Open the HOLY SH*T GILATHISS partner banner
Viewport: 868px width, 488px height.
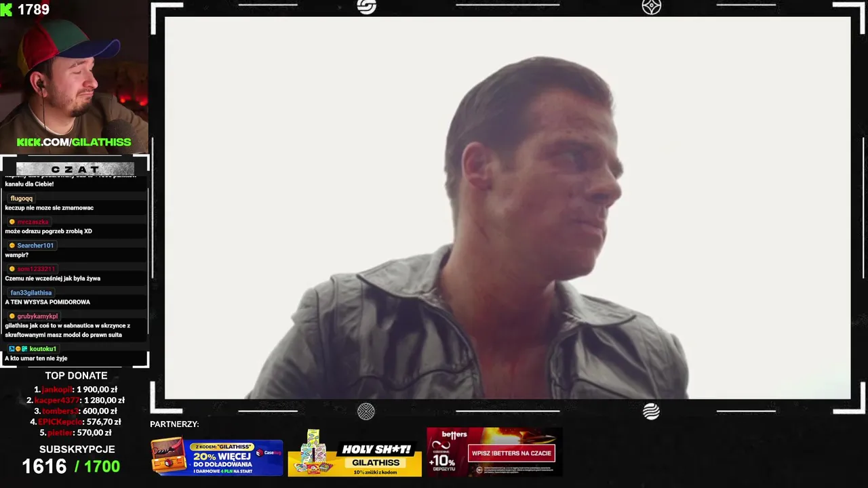tap(355, 453)
